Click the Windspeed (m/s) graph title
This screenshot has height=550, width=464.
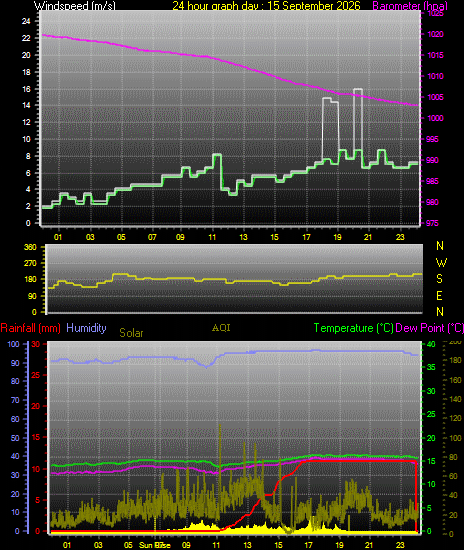[75, 5]
